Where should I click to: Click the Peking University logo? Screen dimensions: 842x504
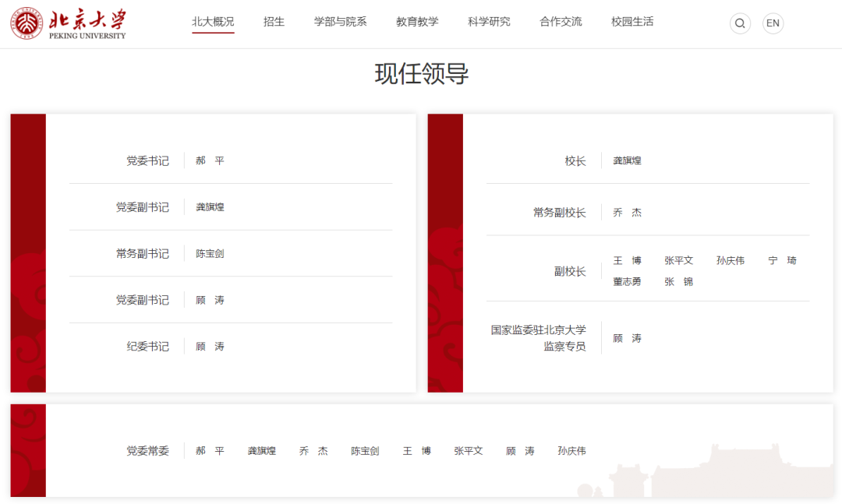(68, 23)
